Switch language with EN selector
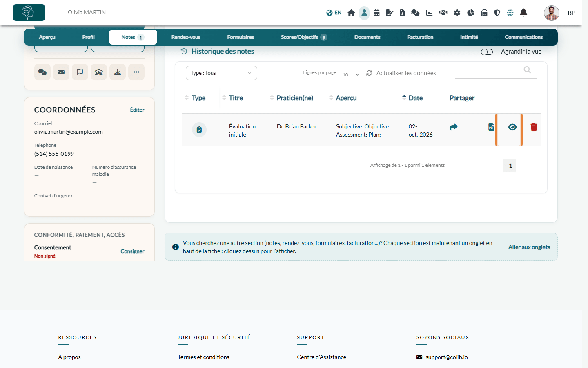Screen dimensions: 588x368 (x=334, y=13)
